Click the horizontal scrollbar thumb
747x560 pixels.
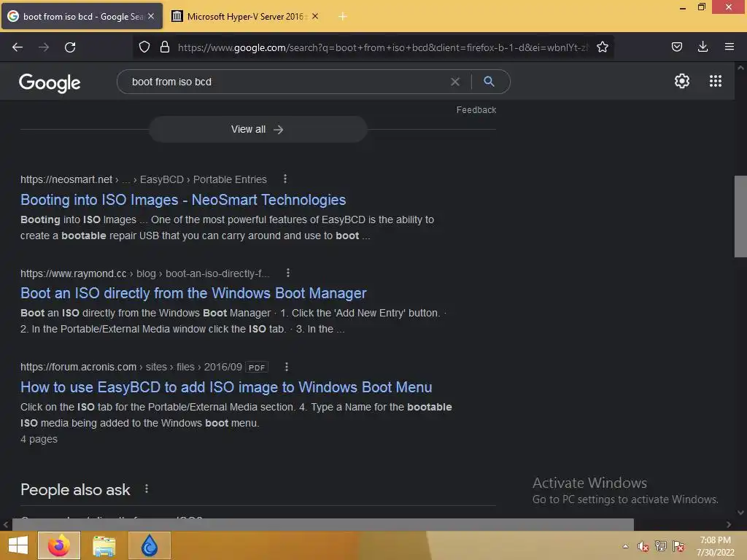pos(322,524)
